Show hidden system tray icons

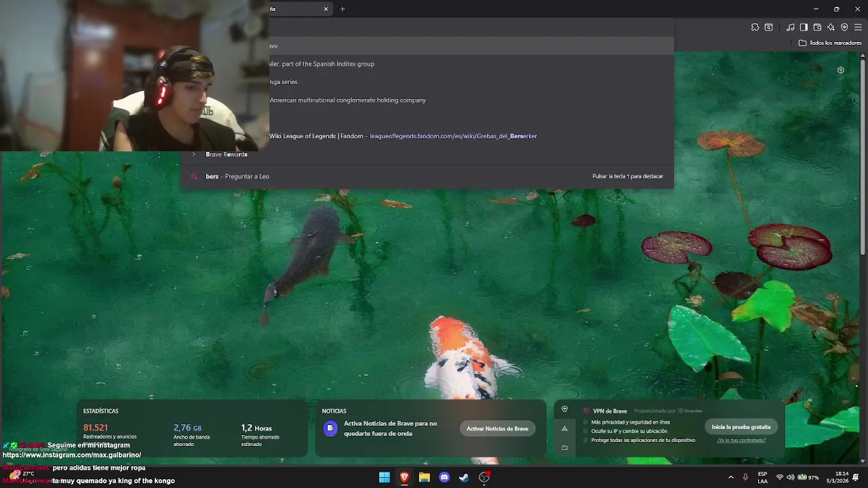(x=730, y=477)
